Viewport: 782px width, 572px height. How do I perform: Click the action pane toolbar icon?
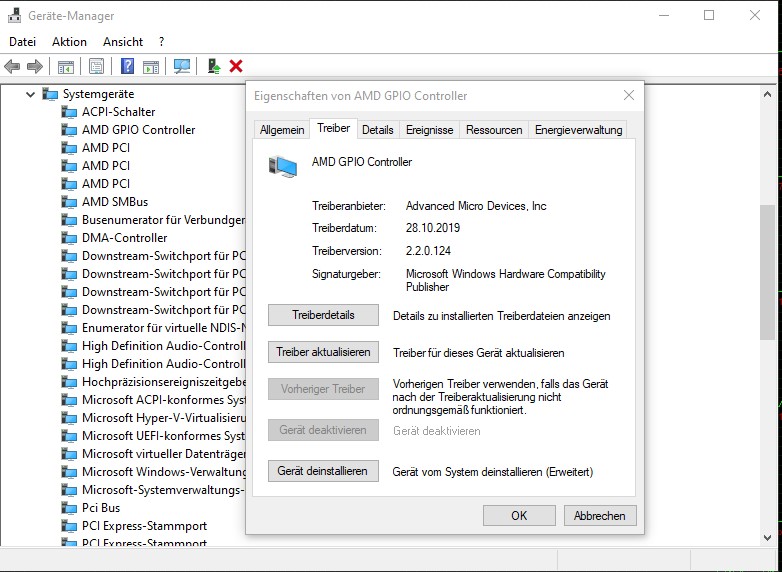(151, 66)
